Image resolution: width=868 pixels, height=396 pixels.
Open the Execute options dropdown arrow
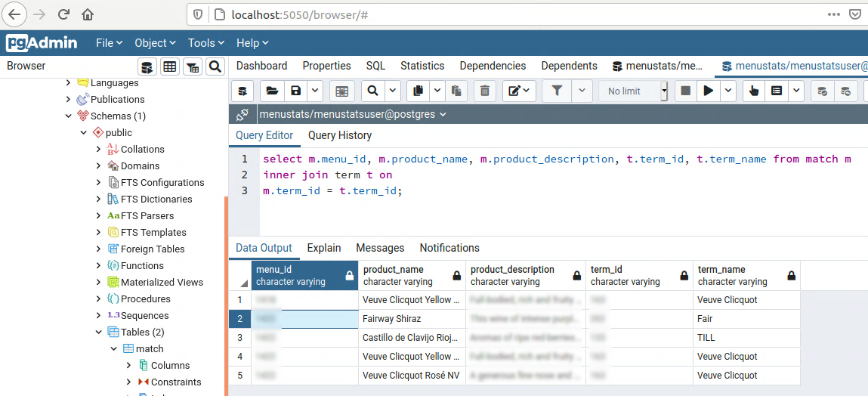(x=728, y=91)
